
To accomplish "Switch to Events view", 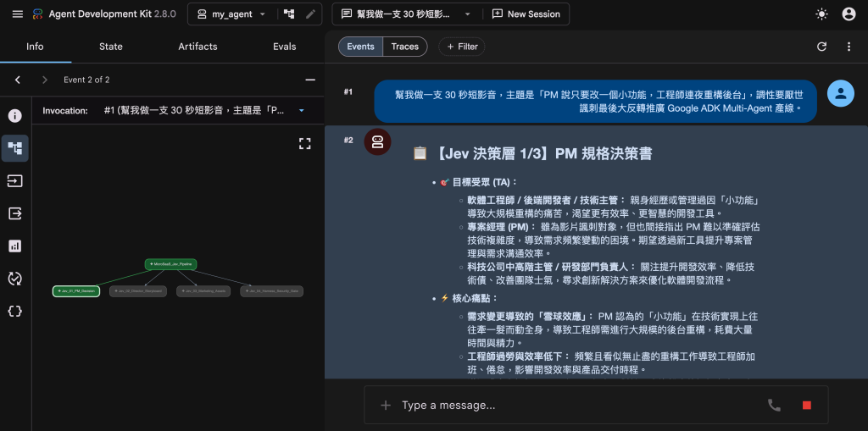I will 360,47.
